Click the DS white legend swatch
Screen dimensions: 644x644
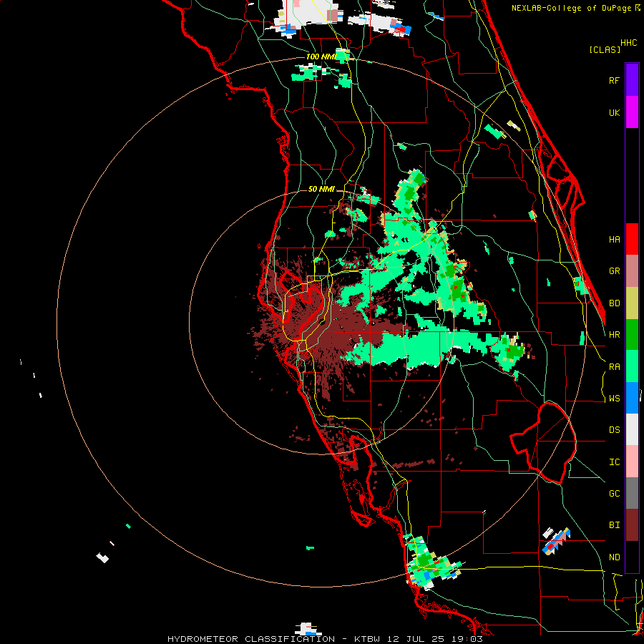pyautogui.click(x=632, y=429)
